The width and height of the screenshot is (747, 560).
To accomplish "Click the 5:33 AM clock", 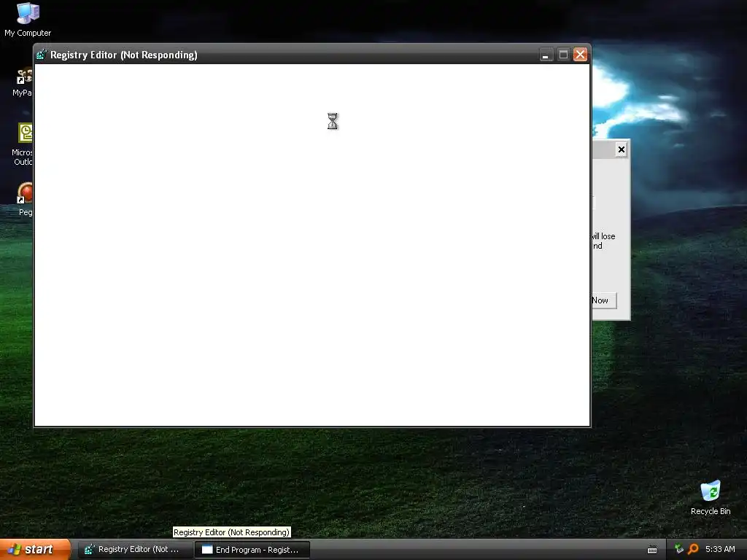I will pos(720,549).
